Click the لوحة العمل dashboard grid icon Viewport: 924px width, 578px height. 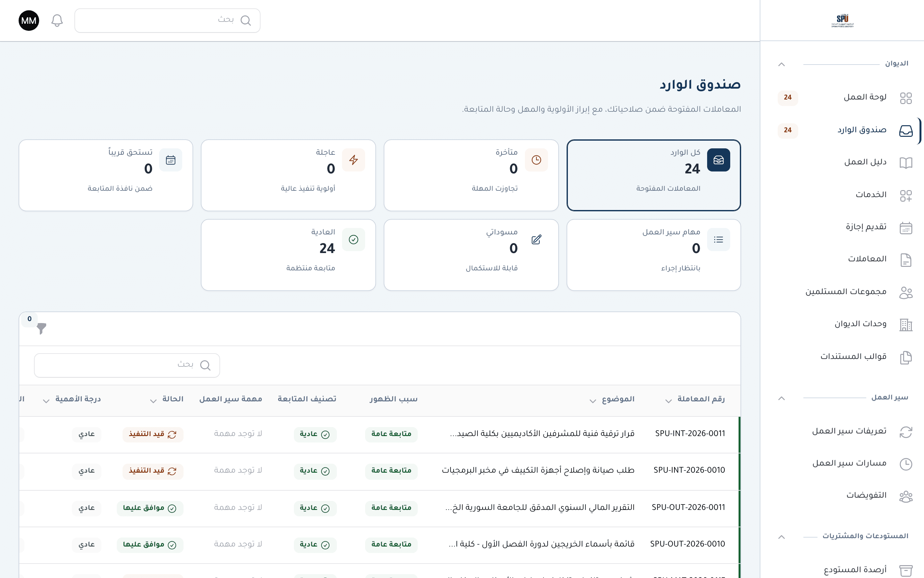click(906, 98)
